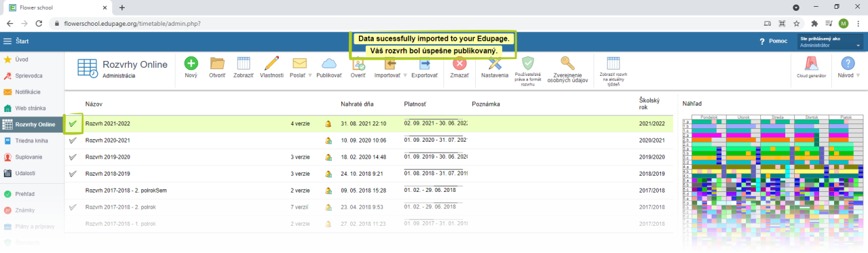This screenshot has width=868, height=253.
Task: Toggle checkmark for Rozvrh 2018-2019
Action: tap(73, 174)
